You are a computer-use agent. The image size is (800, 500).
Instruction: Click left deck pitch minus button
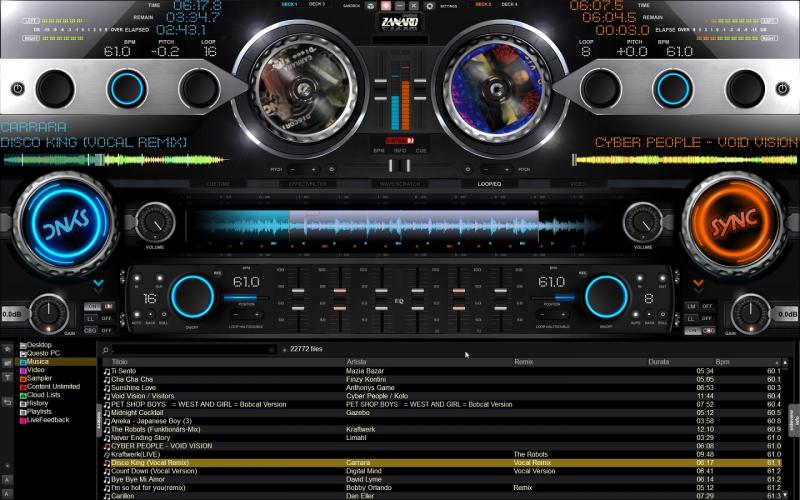292,169
